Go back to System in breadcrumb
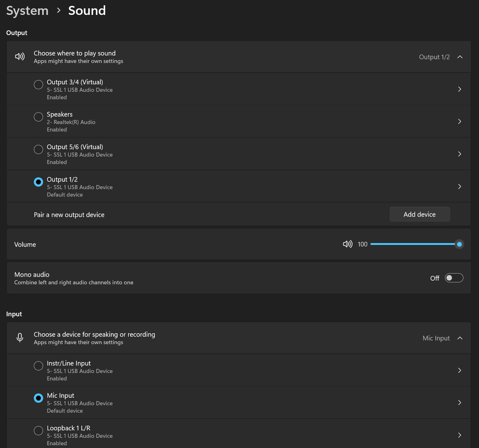479x448 pixels. coord(27,11)
